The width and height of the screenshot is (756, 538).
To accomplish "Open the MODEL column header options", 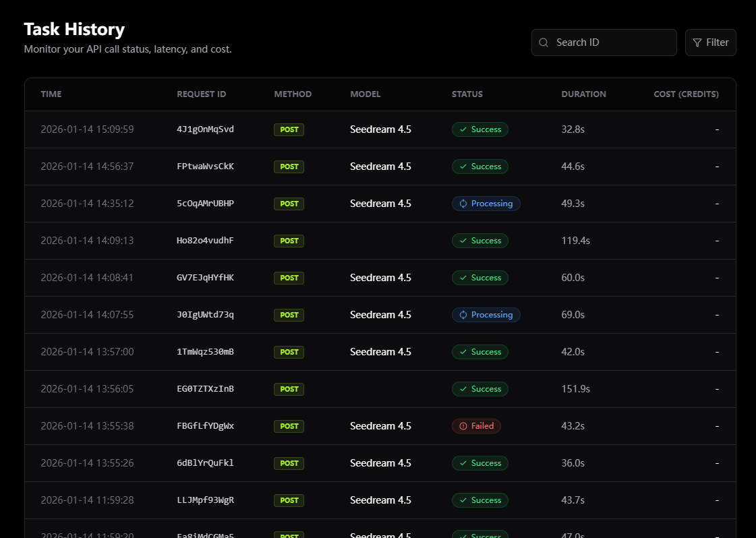I will click(366, 94).
